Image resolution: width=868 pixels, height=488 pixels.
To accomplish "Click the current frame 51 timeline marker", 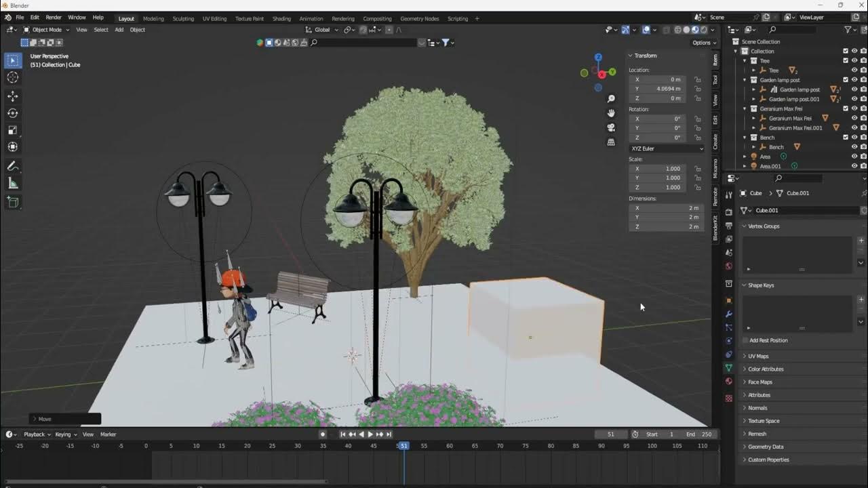I will 403,445.
